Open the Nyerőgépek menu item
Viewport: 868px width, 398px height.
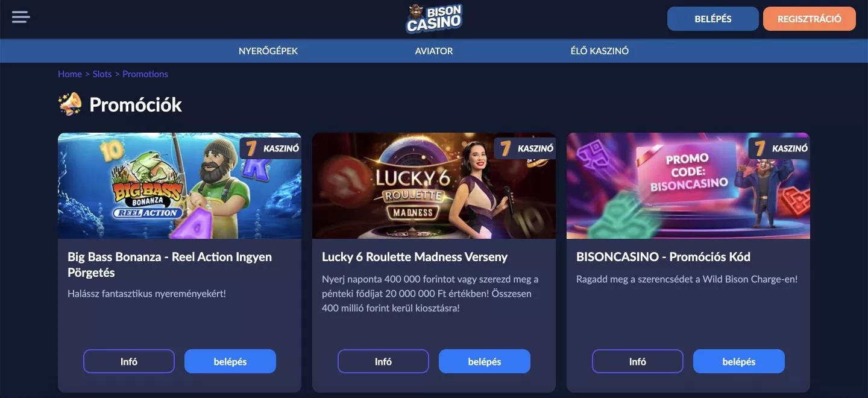pos(268,51)
